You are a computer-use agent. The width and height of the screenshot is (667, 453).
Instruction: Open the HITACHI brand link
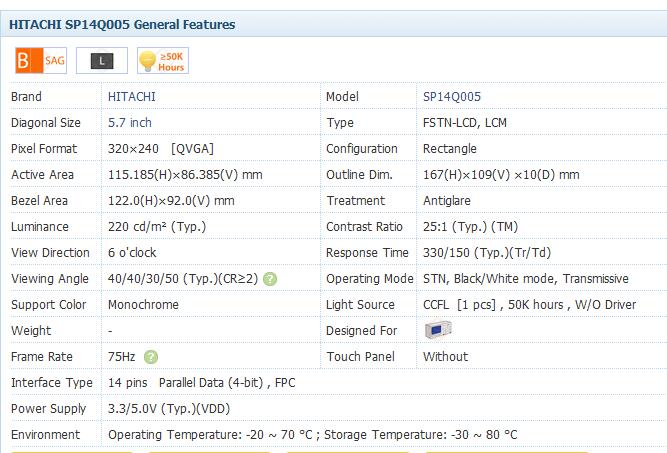tap(132, 97)
